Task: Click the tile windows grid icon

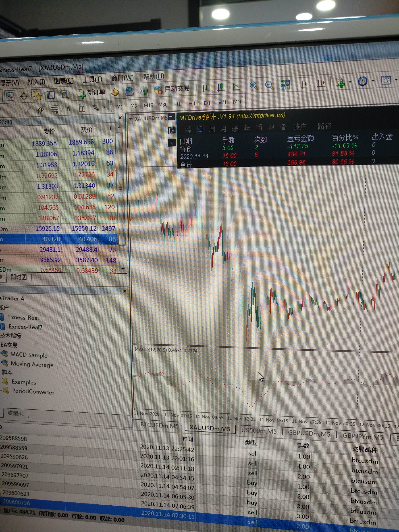Action: tap(285, 85)
